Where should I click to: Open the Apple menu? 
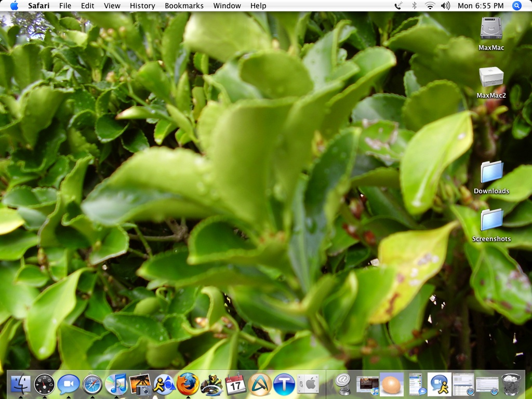[x=14, y=6]
